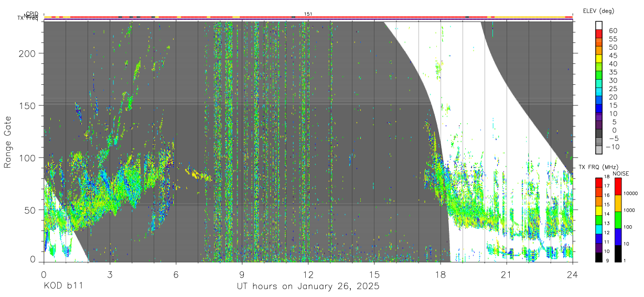The image size is (644, 297).
Task: Click the x-axis tick label '21'
Action: 507,274
